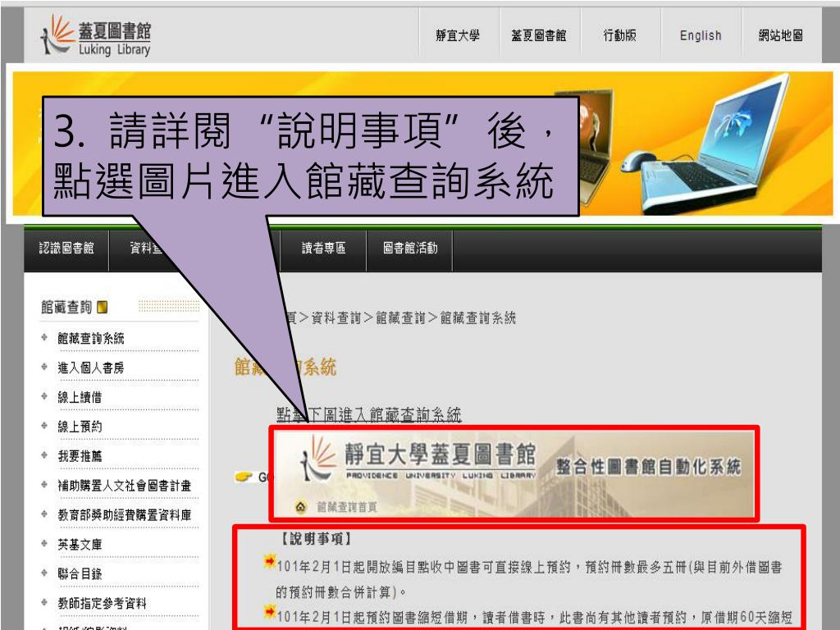Image resolution: width=840 pixels, height=630 pixels.
Task: Select 館藏查詢系統 in the sidebar
Action: pos(91,339)
